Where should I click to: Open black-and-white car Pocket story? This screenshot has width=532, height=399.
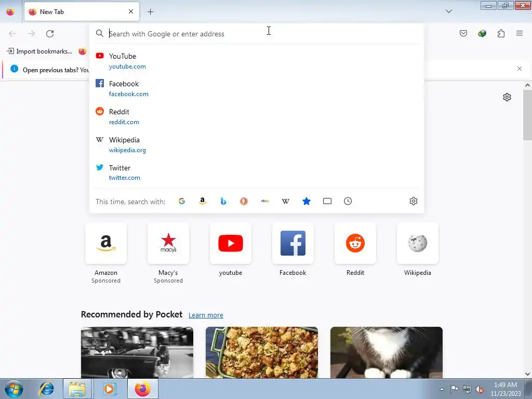pos(137,353)
